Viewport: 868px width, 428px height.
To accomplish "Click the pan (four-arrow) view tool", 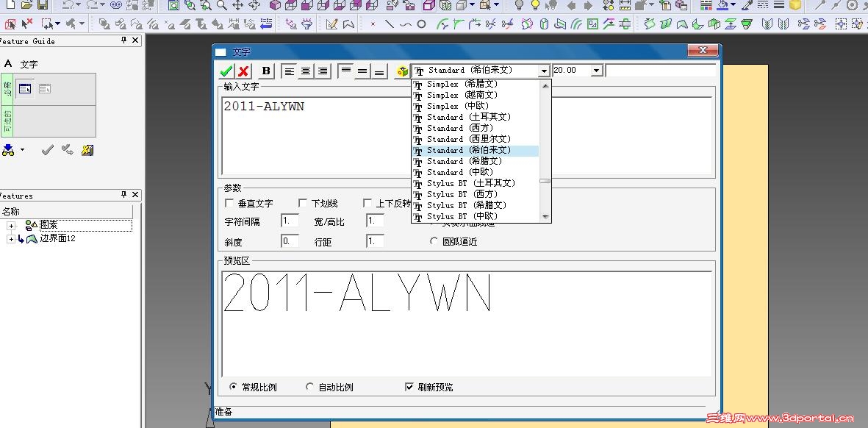I will coord(238,6).
